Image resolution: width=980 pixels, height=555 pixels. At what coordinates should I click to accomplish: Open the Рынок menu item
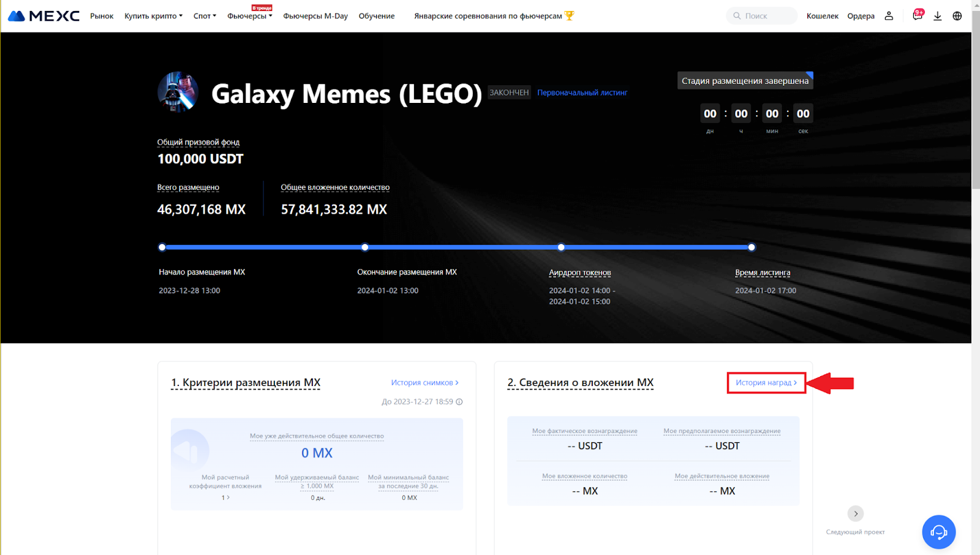click(x=102, y=16)
